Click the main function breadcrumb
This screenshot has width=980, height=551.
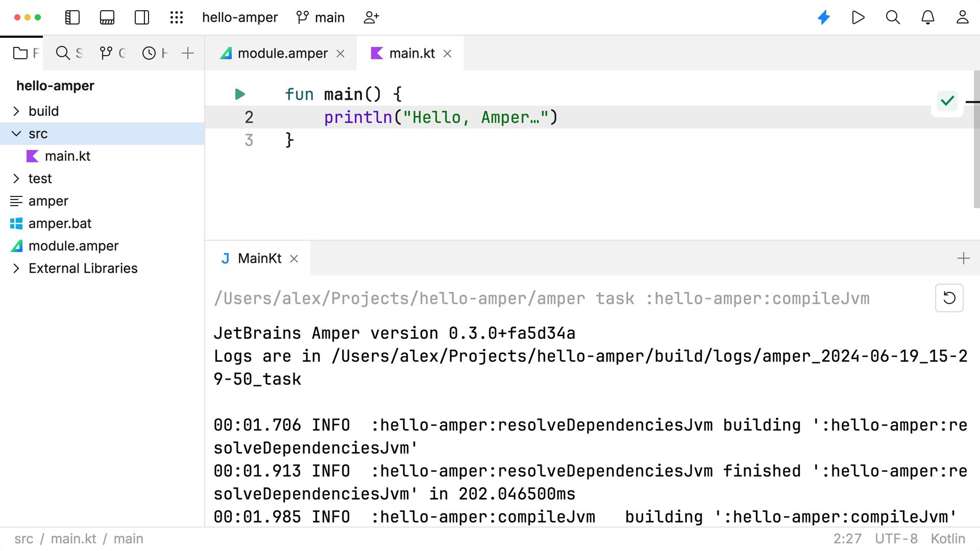(x=128, y=539)
